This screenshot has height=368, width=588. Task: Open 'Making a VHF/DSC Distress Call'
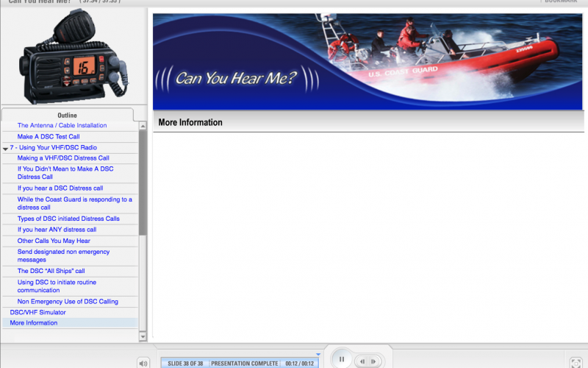coord(63,158)
